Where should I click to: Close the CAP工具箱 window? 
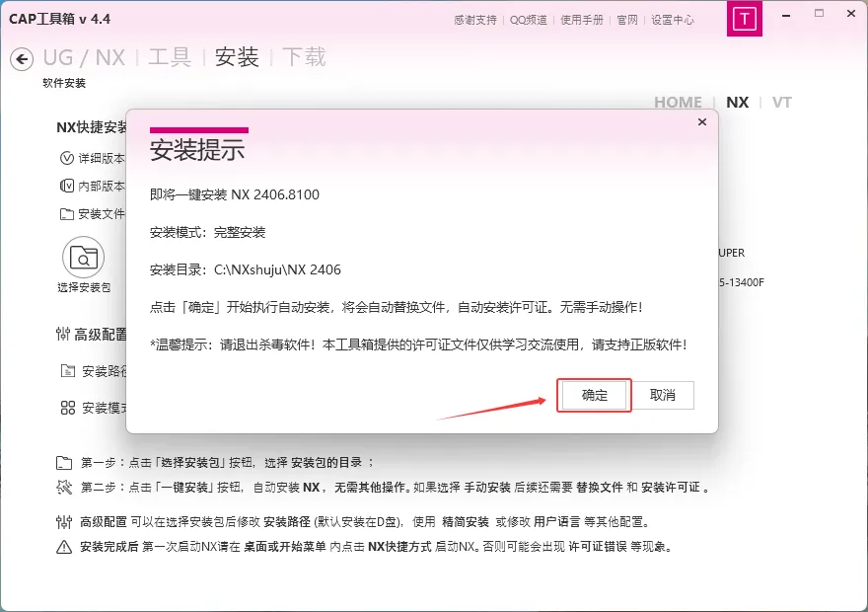click(851, 13)
